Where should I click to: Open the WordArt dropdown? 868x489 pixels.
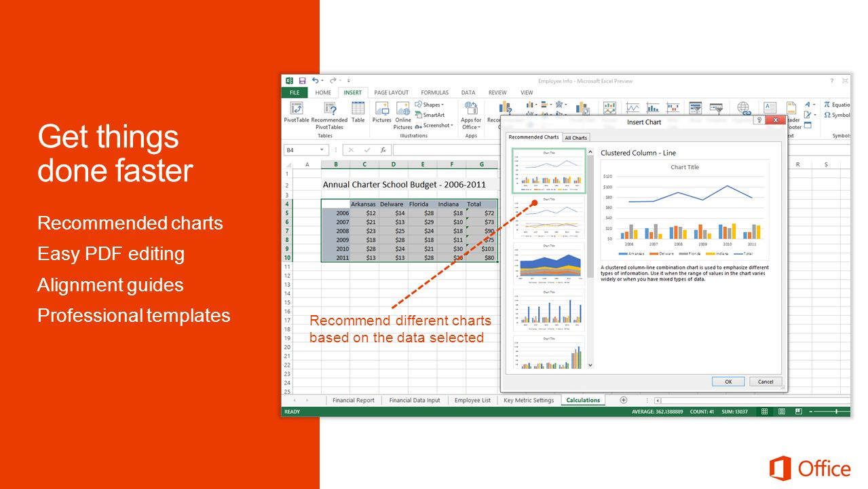810,105
